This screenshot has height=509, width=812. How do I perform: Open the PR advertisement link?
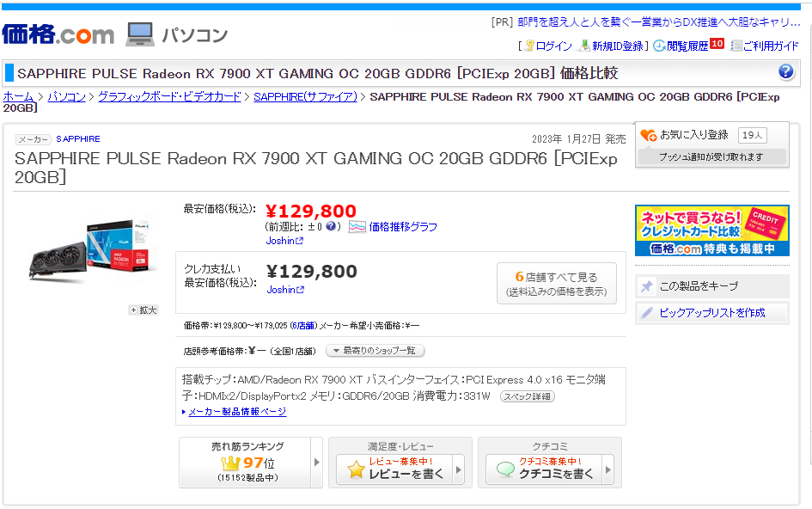pyautogui.click(x=659, y=21)
